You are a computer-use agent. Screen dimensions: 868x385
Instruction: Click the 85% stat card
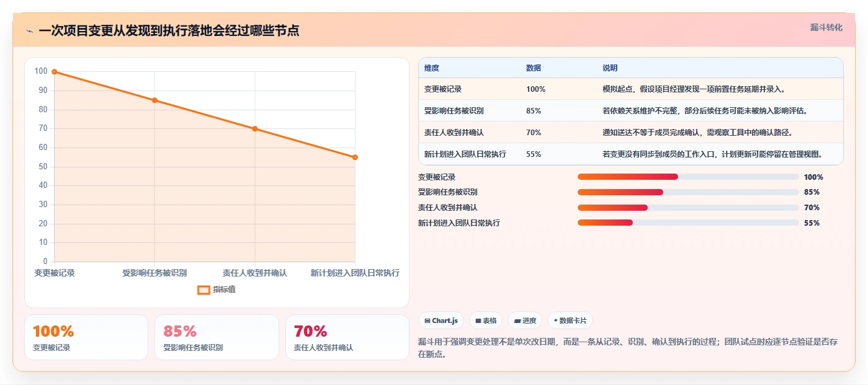point(217,337)
